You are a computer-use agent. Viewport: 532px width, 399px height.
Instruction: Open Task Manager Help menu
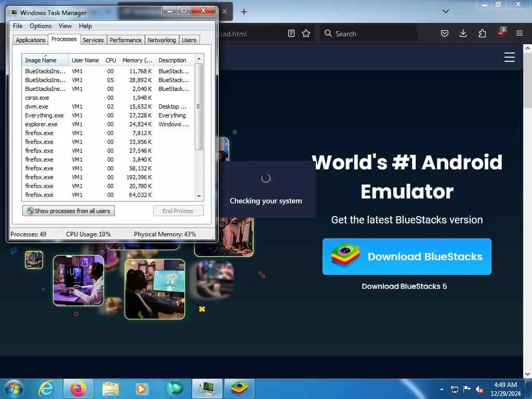click(x=85, y=26)
